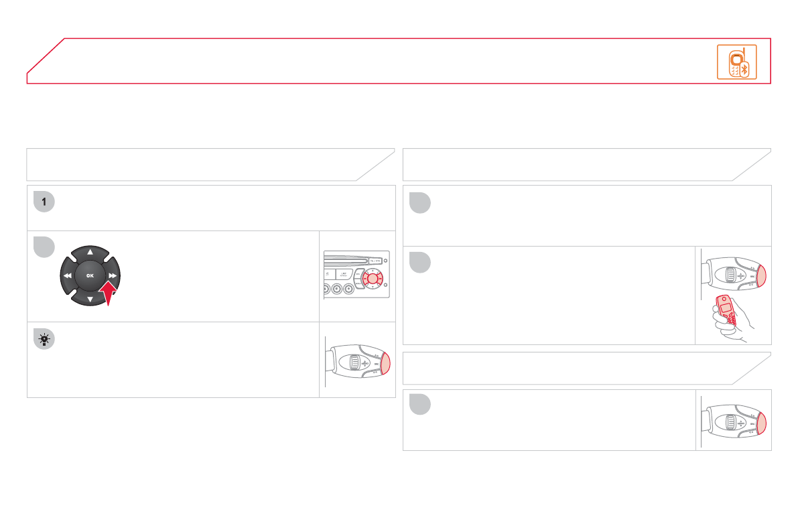
Task: Select the step 1 number badge
Action: tap(43, 202)
